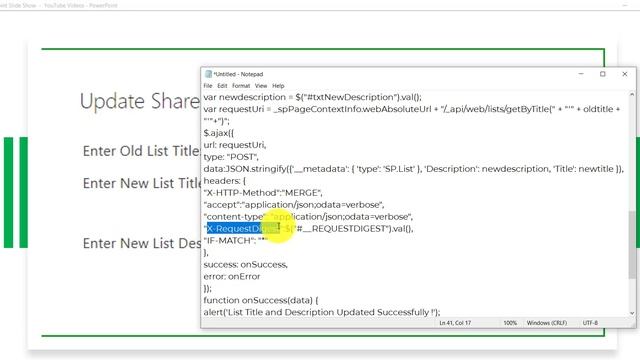Click the line 'type: "POST",'
640x360 pixels.
(x=231, y=157)
